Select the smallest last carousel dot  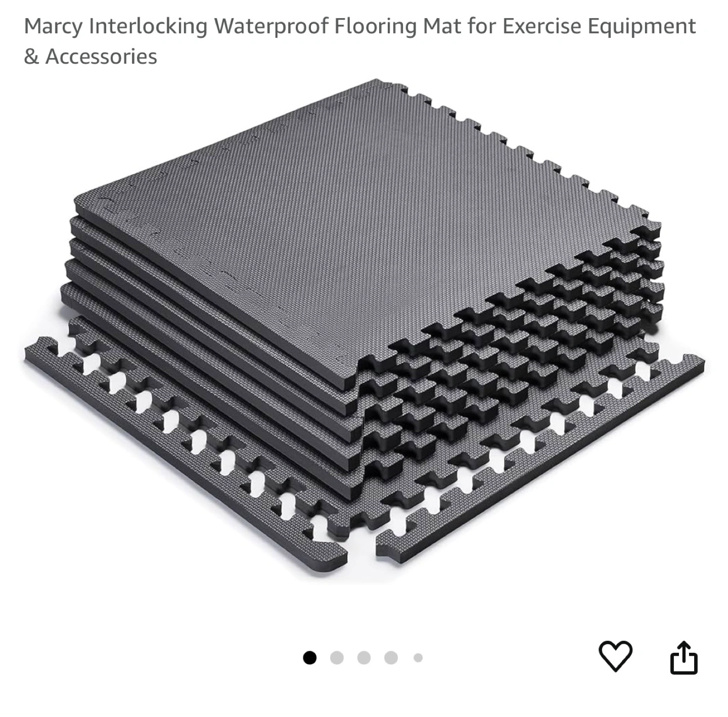[x=418, y=658]
